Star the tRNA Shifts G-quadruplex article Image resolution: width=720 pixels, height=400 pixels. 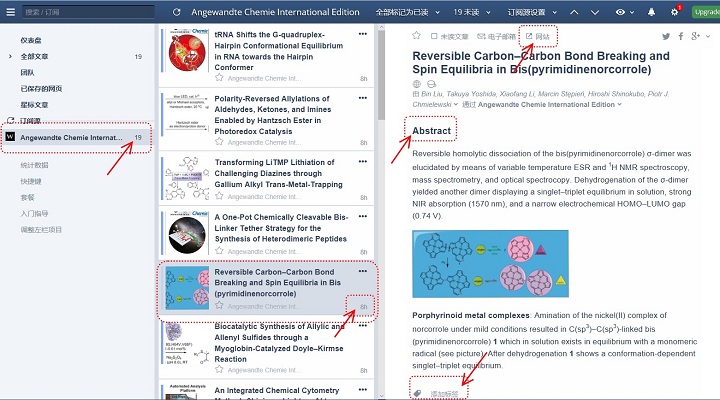[219, 78]
